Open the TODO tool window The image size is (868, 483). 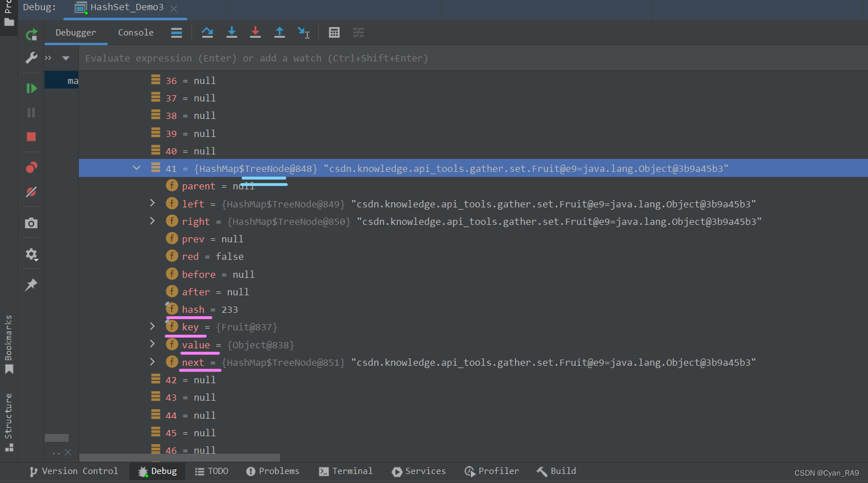click(211, 471)
